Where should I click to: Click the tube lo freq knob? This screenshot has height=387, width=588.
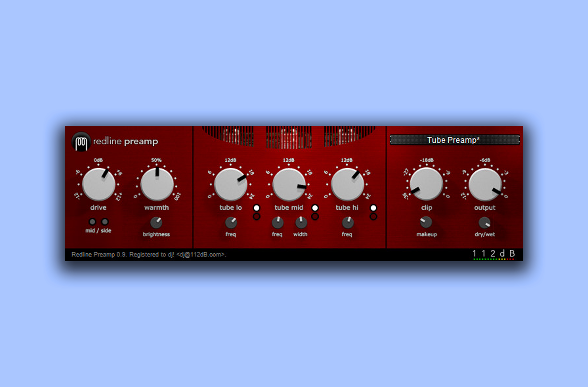[x=231, y=223]
